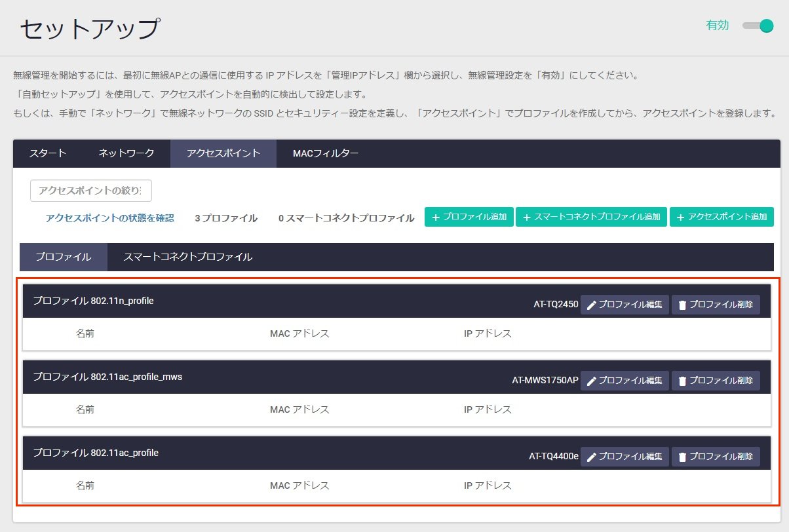
Task: Click plus icon on プロファイル追加
Action: pyautogui.click(x=434, y=218)
